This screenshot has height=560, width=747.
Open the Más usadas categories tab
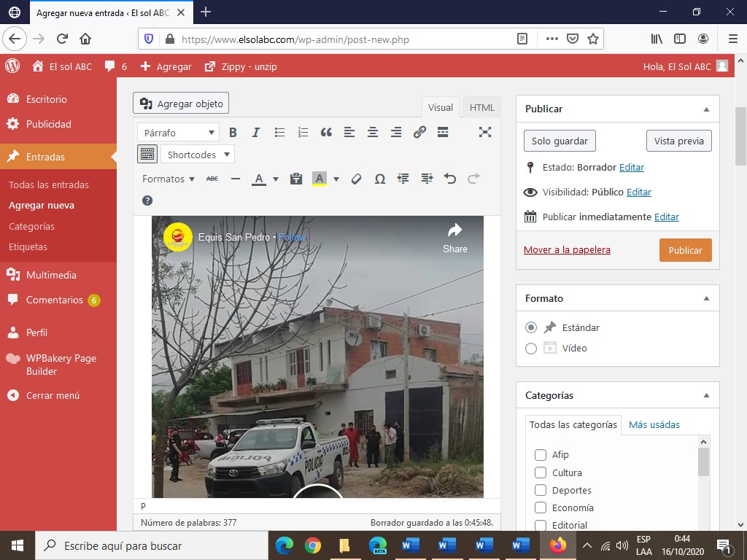pos(654,425)
